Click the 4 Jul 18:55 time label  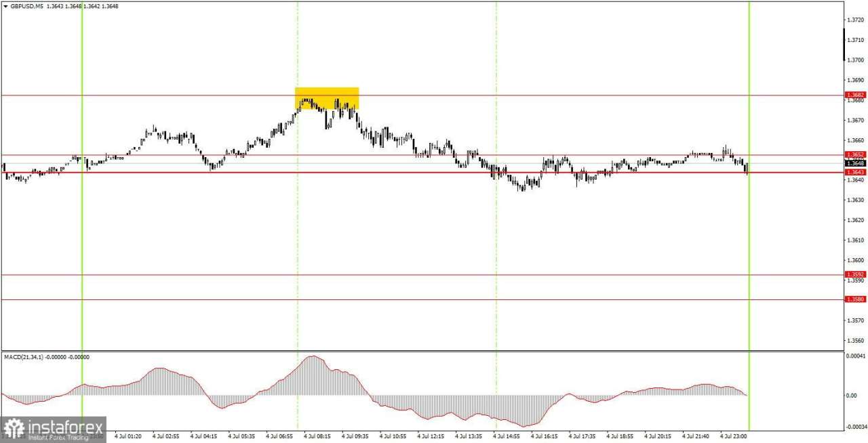[x=621, y=437]
